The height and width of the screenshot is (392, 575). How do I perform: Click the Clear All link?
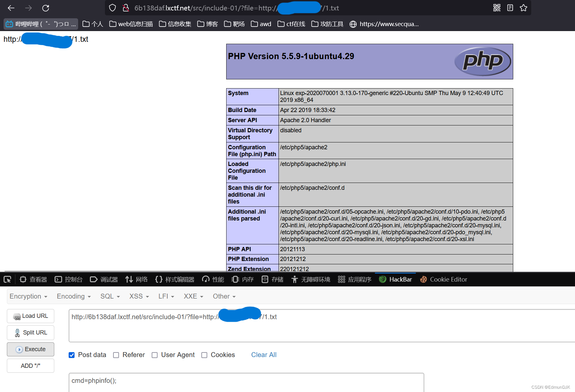(x=263, y=355)
